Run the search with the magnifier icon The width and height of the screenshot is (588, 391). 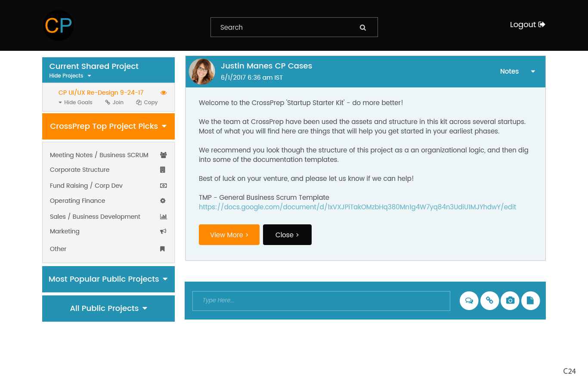pyautogui.click(x=363, y=28)
